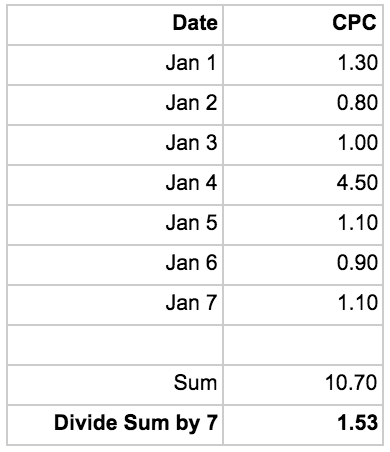Click the 1.30 CPC value cell
Viewport: 390px width, 452px height.
pyautogui.click(x=303, y=65)
